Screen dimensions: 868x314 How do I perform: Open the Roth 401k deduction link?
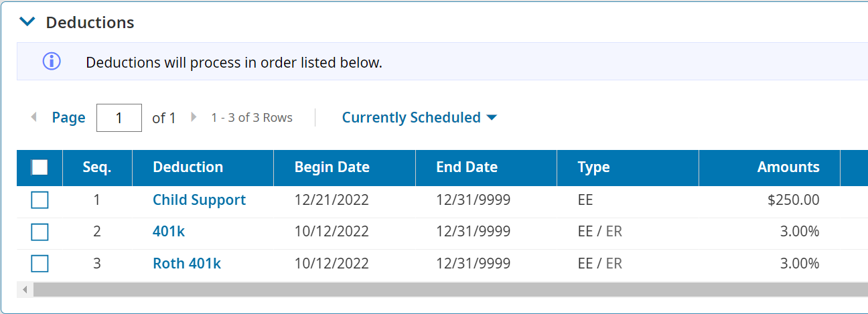[x=187, y=264]
